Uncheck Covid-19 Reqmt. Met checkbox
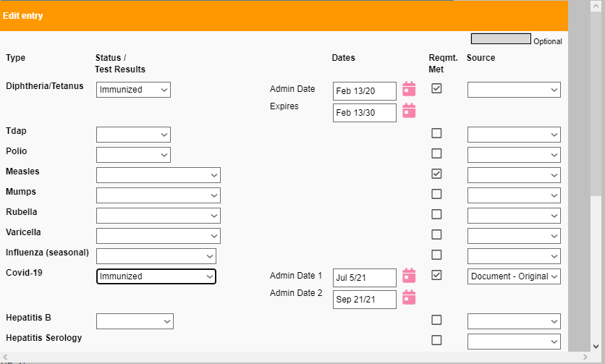Screen dimensions: 605x364 coord(436,275)
